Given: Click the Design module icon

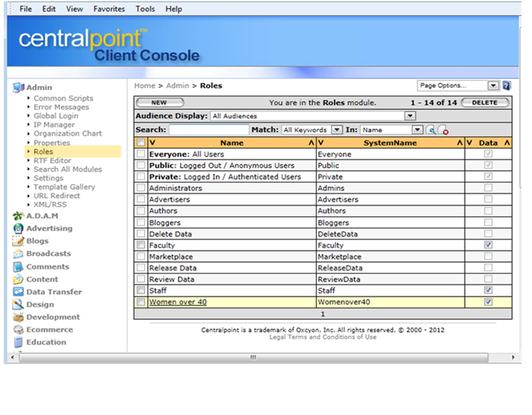Looking at the screenshot, I should point(18,304).
